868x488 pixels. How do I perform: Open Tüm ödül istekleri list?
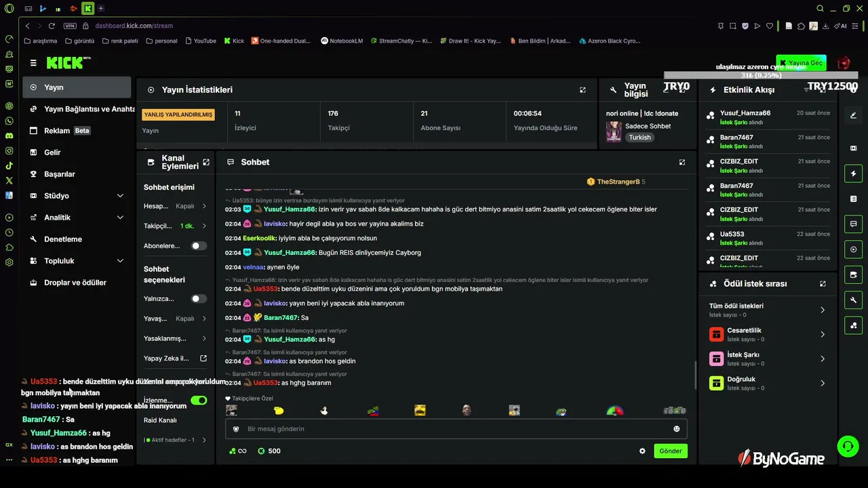767,310
